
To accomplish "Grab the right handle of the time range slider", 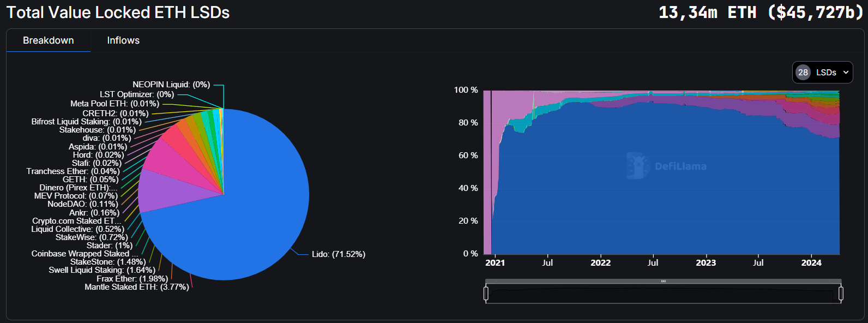I will (x=841, y=294).
